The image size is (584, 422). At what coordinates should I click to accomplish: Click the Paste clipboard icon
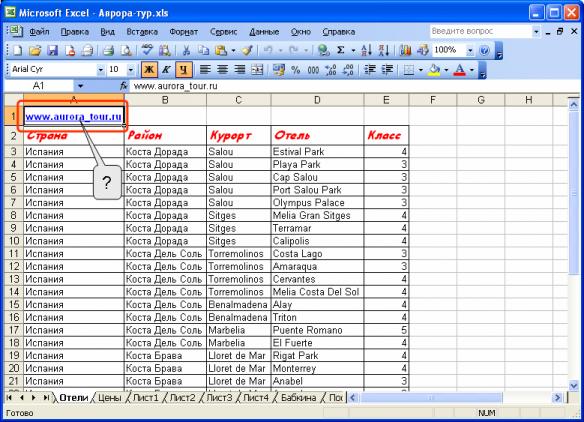click(x=221, y=50)
